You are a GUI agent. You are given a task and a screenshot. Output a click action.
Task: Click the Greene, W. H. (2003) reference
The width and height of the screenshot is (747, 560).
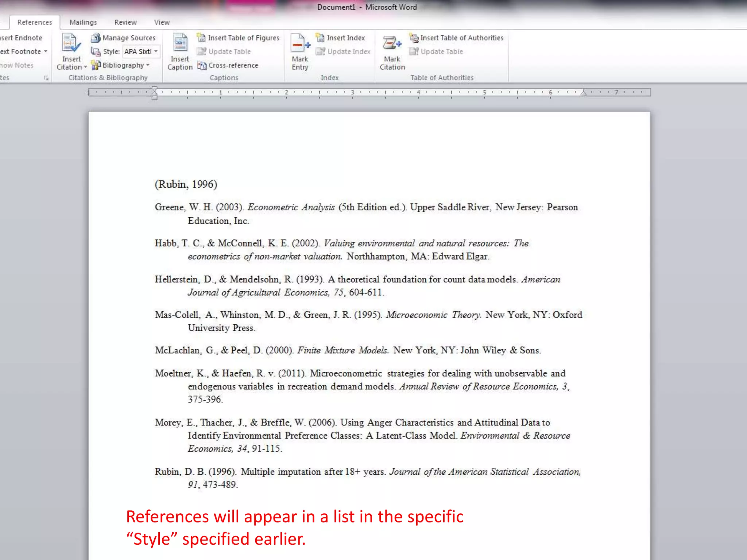click(367, 214)
